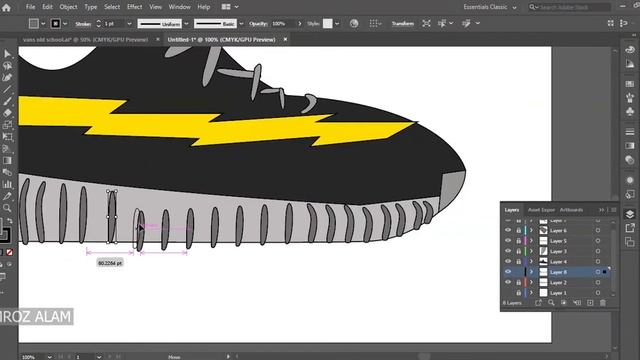Viewport: 640px width, 360px height.
Task: Open the Asset Export dock icon
Action: click(x=629, y=229)
